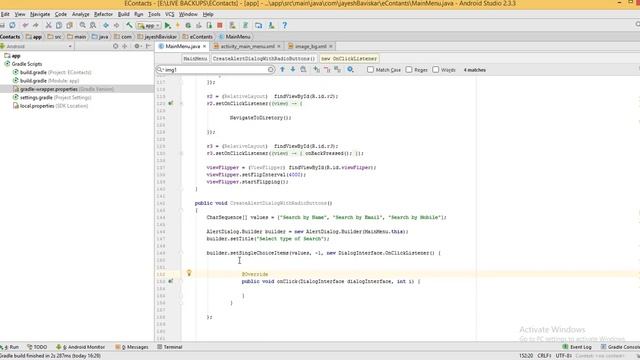Click the UTF-8 encoding status item
This screenshot has width=640, height=360.
coord(564,356)
